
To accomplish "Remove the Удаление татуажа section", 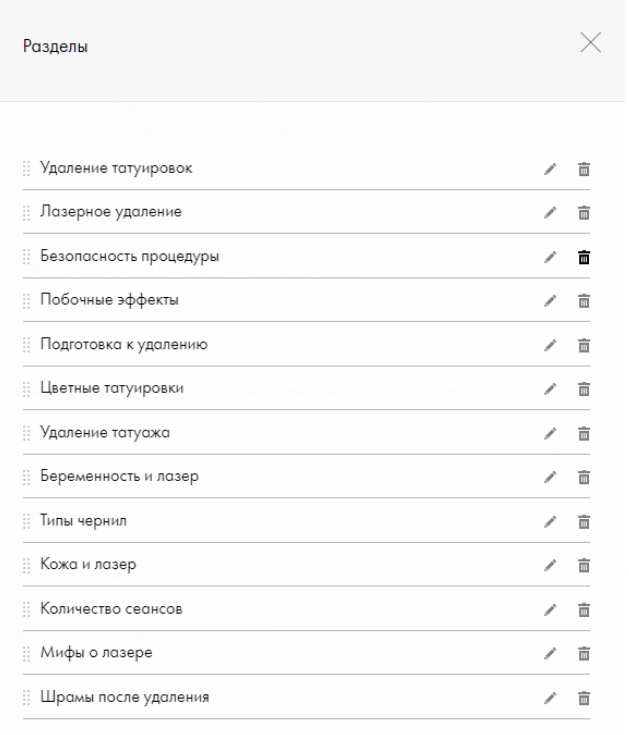I will click(x=584, y=434).
